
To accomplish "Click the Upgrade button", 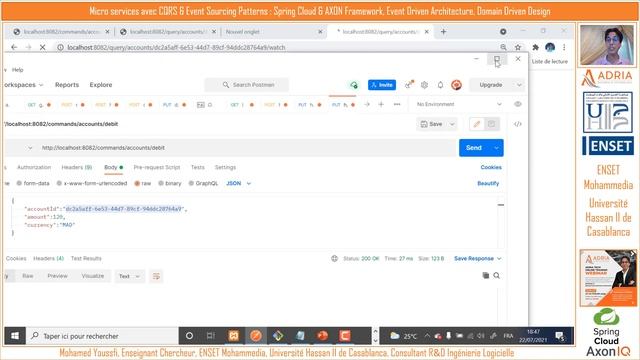I will (x=491, y=85).
